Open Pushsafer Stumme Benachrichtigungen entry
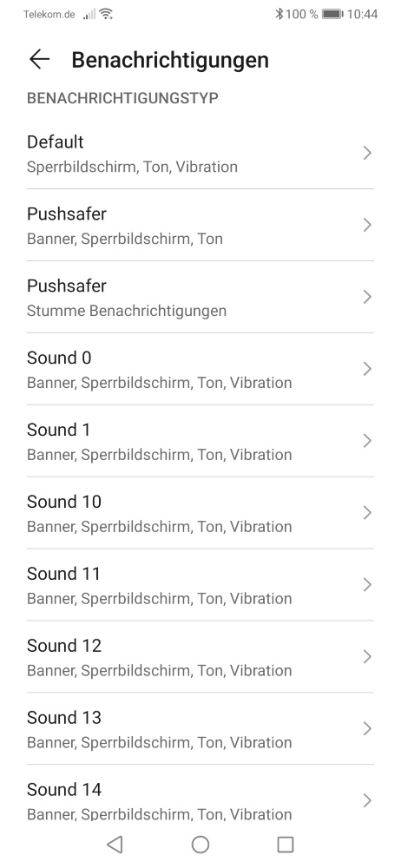 click(200, 297)
